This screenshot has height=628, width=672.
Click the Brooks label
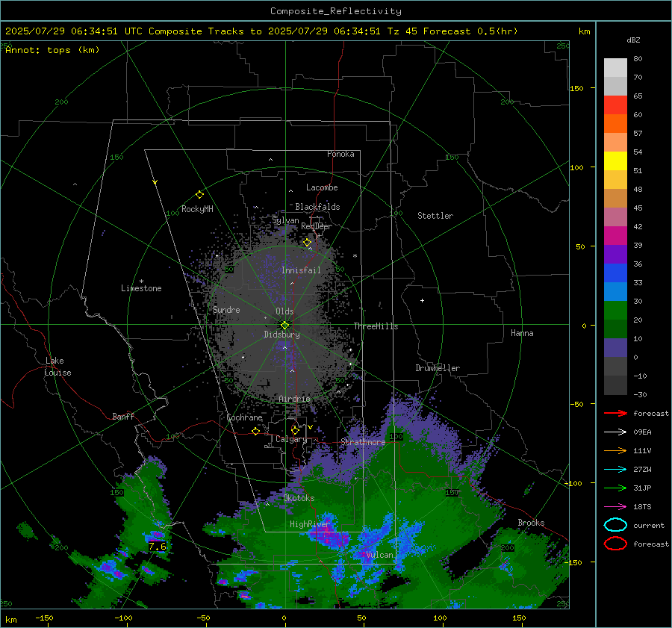point(531,523)
